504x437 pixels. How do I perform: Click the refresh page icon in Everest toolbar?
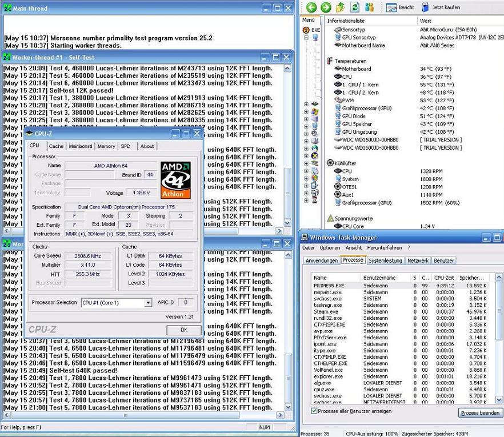[355, 7]
